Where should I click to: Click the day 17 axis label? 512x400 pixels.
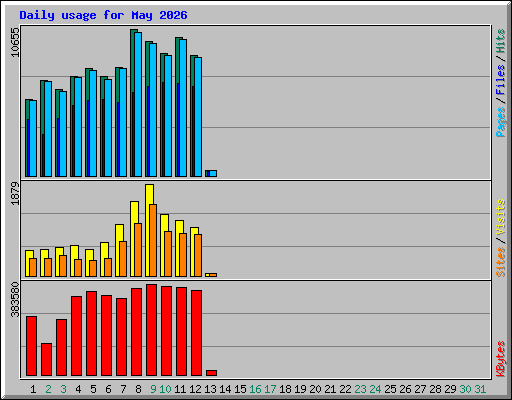270,389
